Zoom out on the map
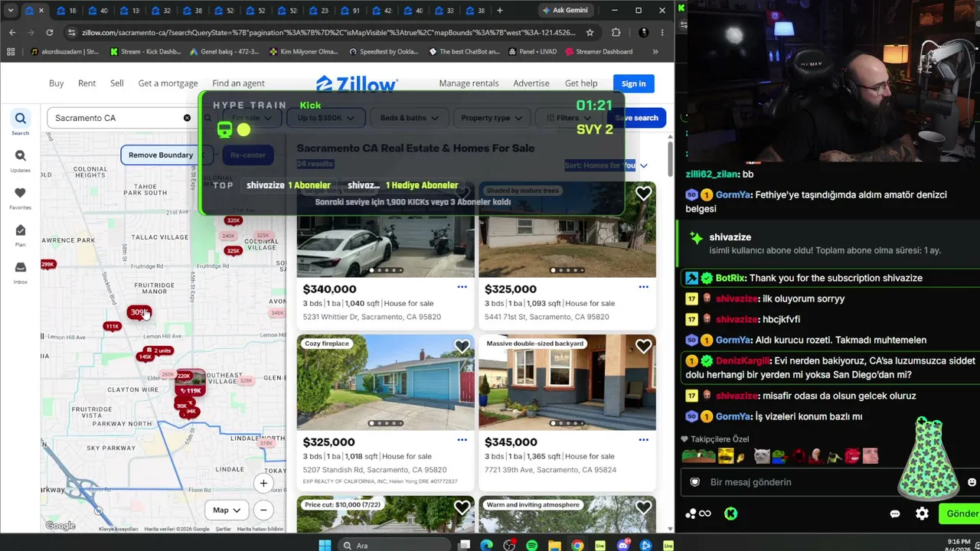The image size is (980, 551). (263, 510)
